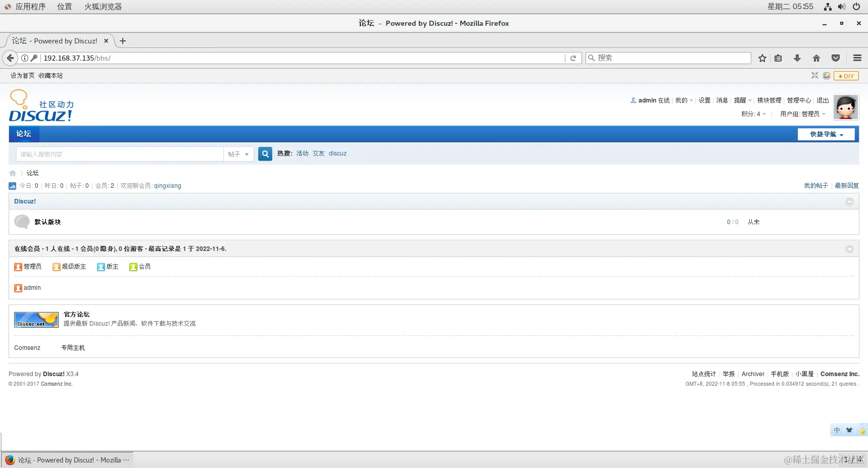This screenshot has width=868, height=468.
Task: Click the admin user avatar picture
Action: pos(846,107)
